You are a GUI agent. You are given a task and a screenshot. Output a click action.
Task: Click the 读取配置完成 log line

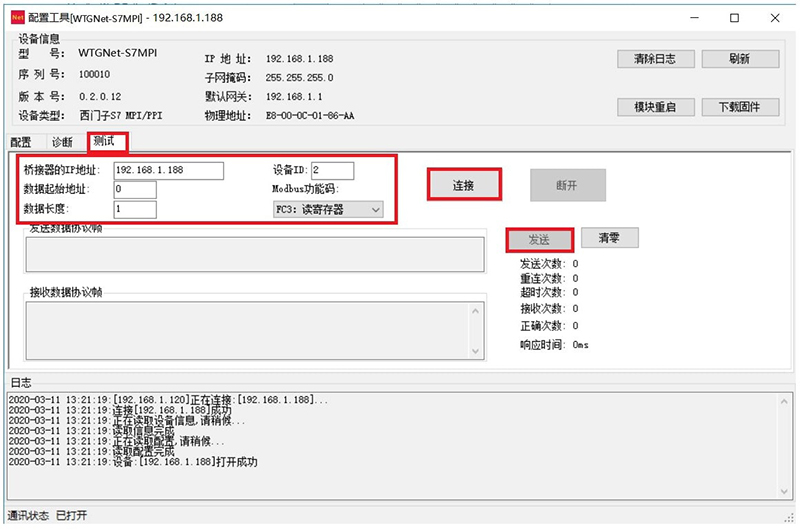[92, 451]
